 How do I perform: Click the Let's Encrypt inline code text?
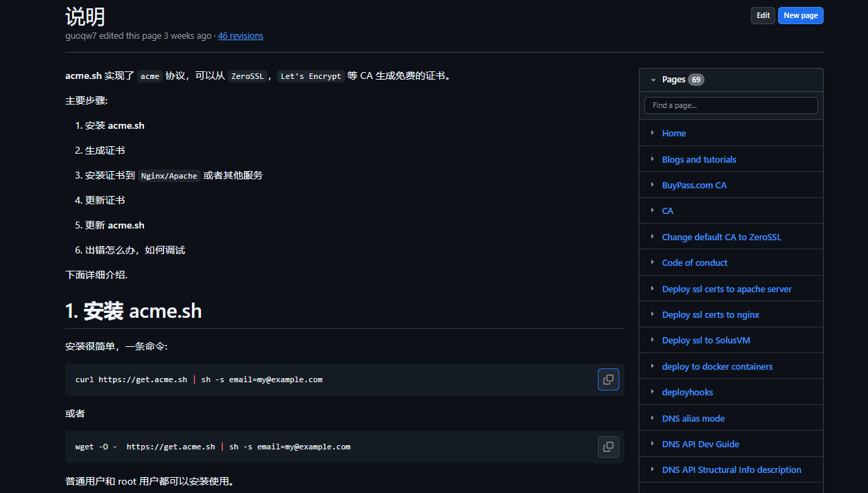311,76
